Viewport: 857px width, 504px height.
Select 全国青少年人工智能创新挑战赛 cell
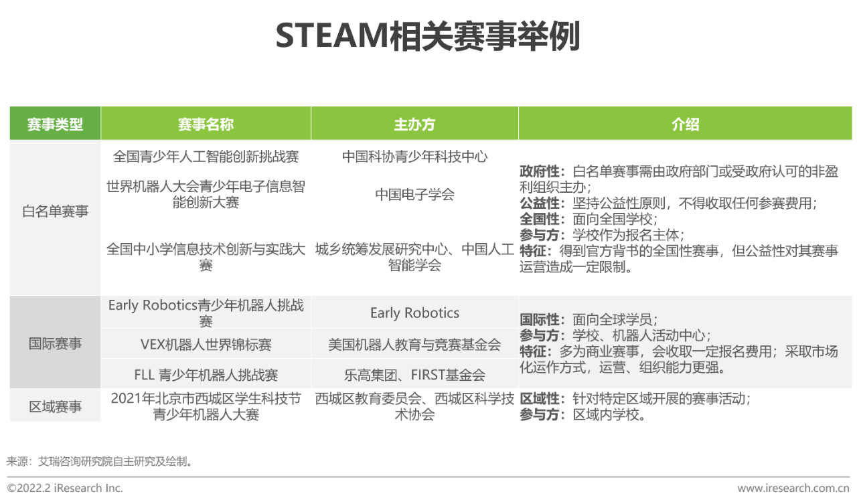tap(206, 157)
